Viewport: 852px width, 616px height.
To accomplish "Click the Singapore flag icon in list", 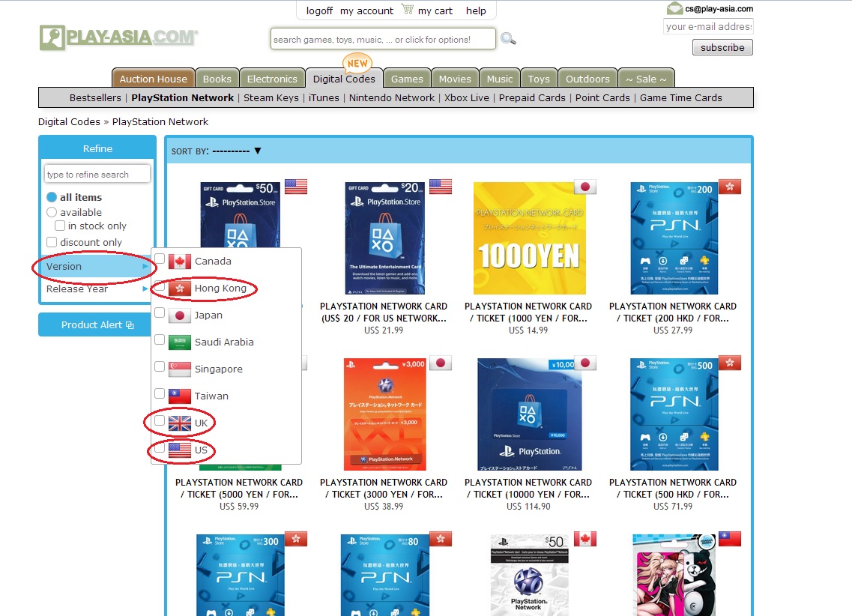I will click(x=180, y=369).
